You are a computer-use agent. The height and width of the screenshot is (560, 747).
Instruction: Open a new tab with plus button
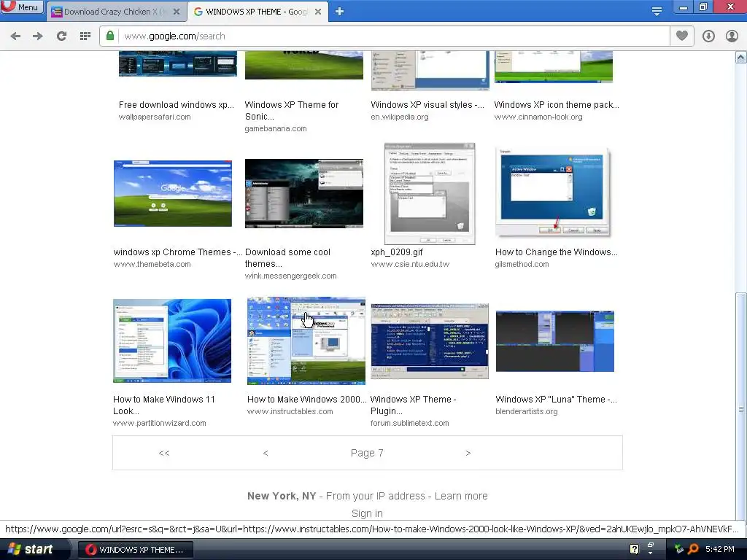tap(339, 12)
